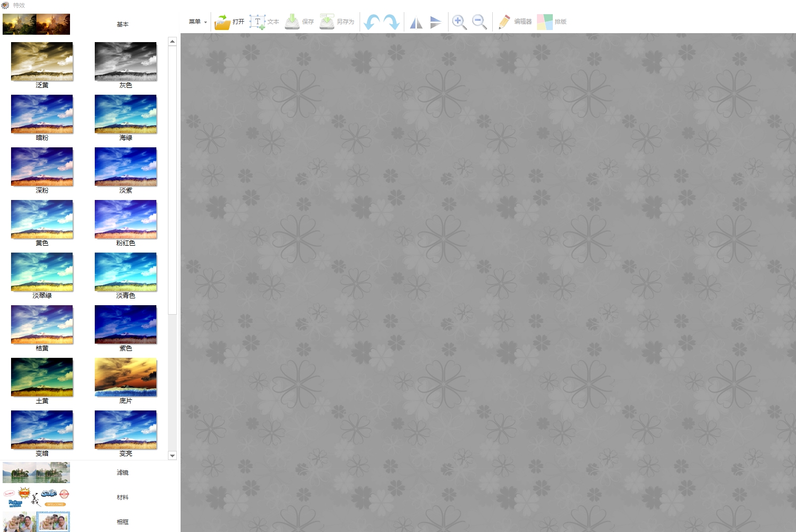
Task: Click the effects list scroll-down arrow
Action: [x=172, y=456]
